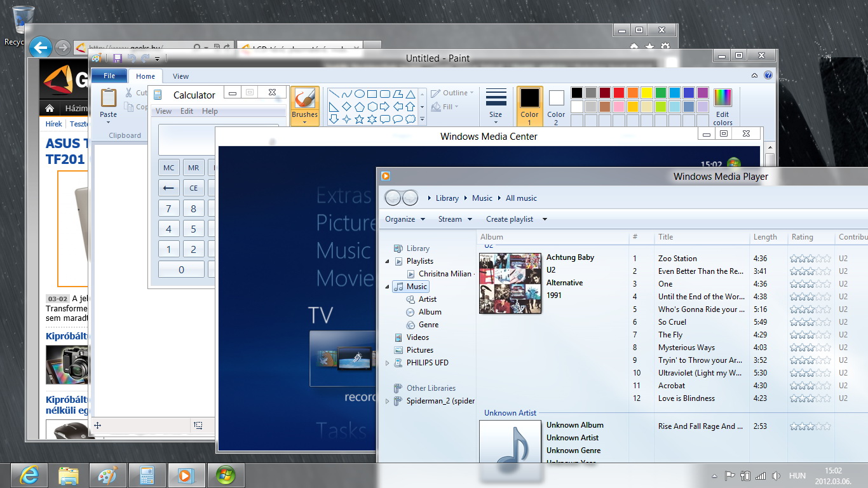Open Edit colors in Paint

pyautogui.click(x=722, y=106)
